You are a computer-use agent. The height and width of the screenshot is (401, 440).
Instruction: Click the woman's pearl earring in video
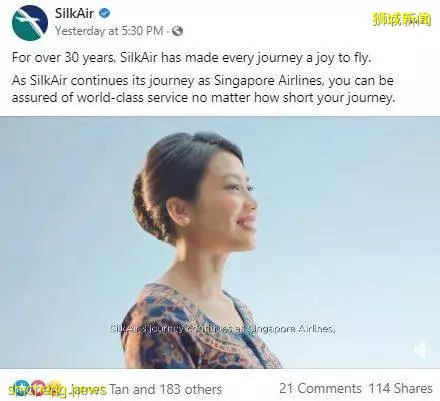pyautogui.click(x=185, y=220)
